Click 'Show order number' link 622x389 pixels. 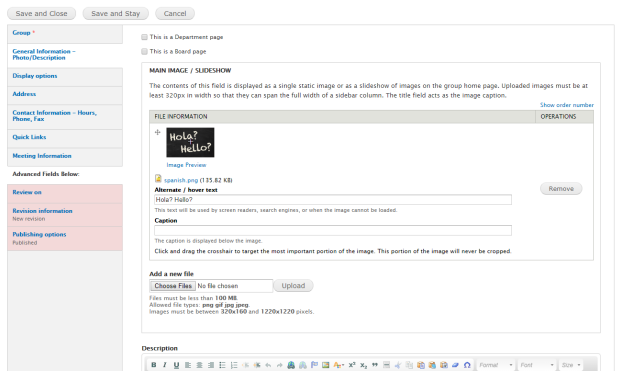[x=566, y=105]
